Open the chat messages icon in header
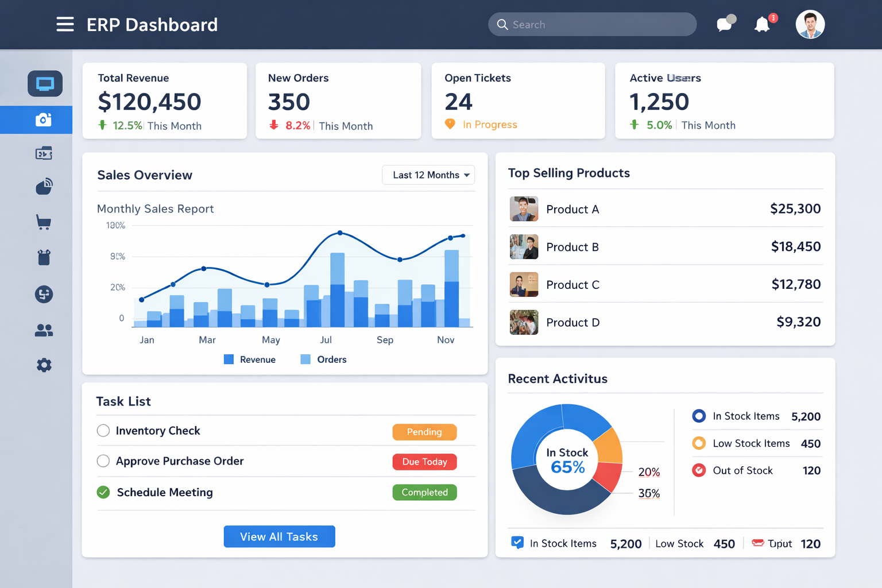Image resolution: width=882 pixels, height=588 pixels. point(725,24)
